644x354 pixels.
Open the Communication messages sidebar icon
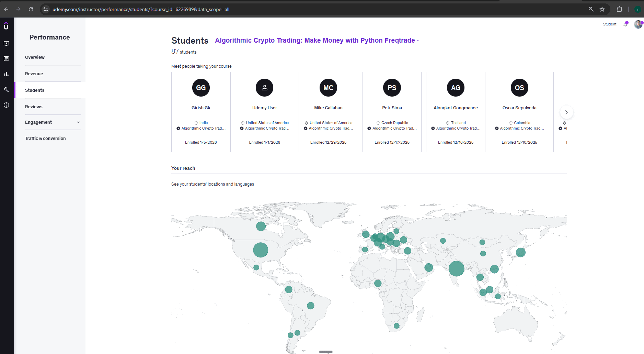pos(6,59)
